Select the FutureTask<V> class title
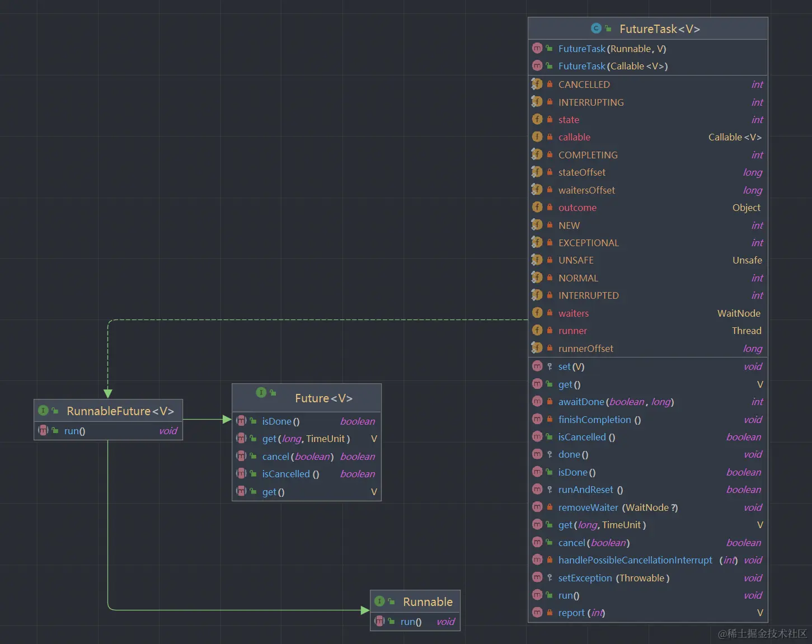 [x=660, y=29]
